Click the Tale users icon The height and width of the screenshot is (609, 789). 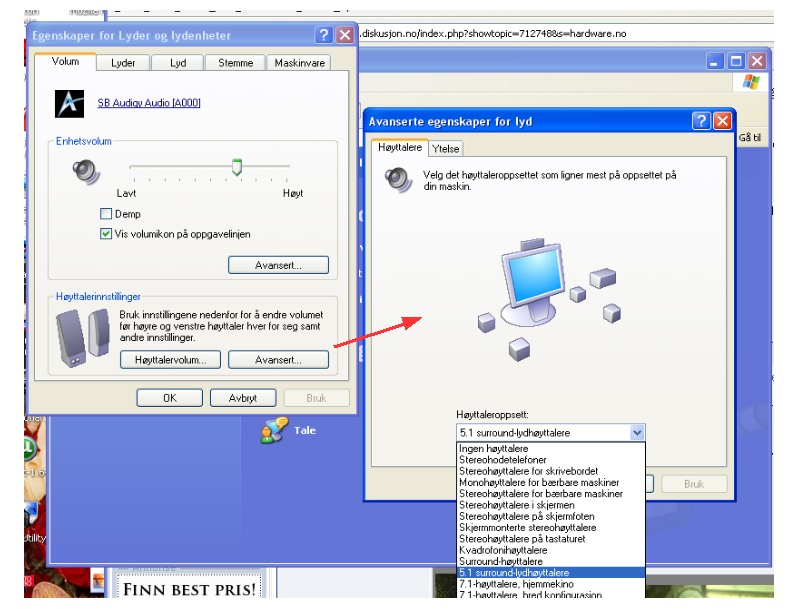point(274,430)
